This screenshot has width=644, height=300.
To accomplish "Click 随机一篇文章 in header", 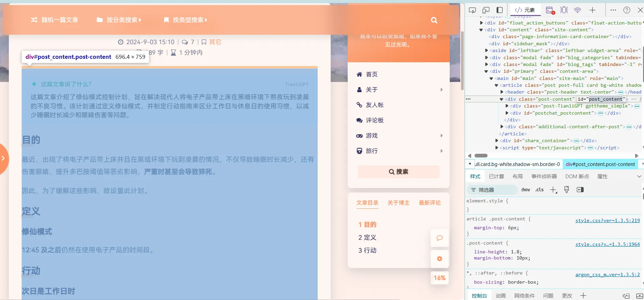I will tap(54, 20).
